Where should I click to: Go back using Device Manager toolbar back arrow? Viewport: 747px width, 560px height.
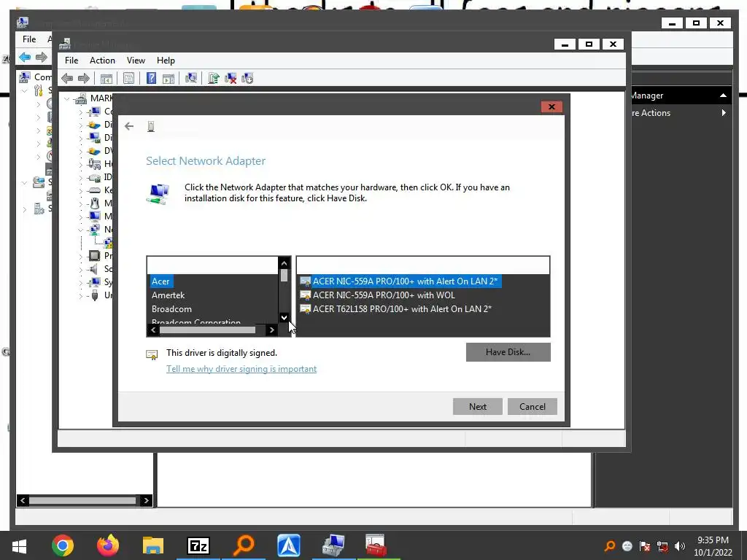[67, 79]
